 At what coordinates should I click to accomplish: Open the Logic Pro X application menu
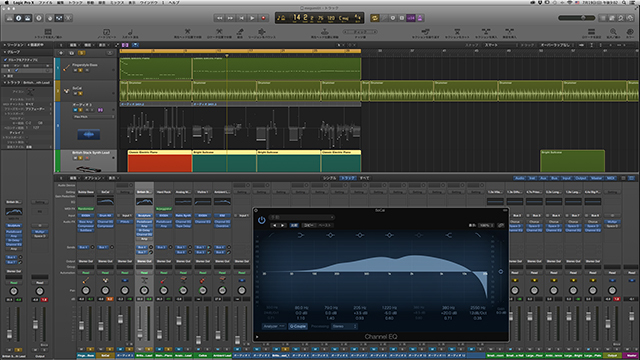click(24, 2)
